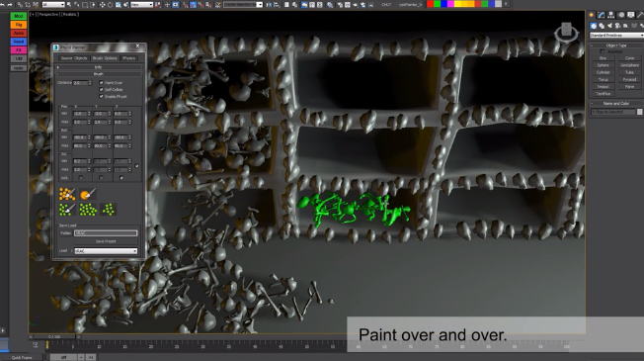This screenshot has height=361, width=644.
Task: Open the Hierarchy command panel icon
Action: click(x=611, y=15)
